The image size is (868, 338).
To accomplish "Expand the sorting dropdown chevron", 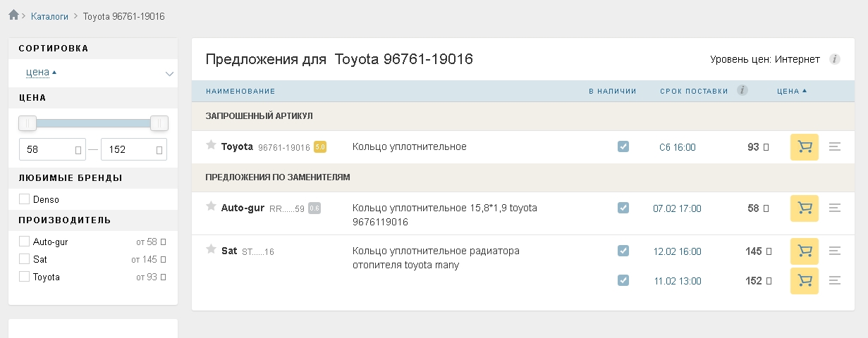I will pos(169,73).
